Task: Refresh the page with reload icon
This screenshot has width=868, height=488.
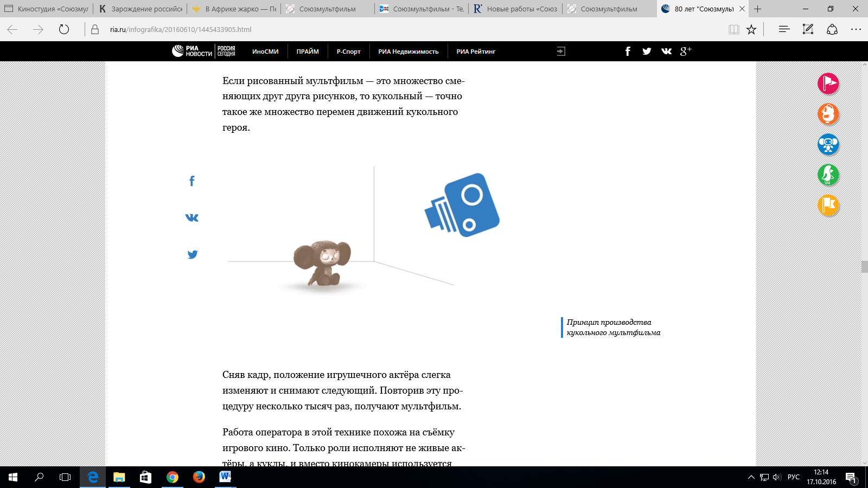Action: click(x=64, y=29)
